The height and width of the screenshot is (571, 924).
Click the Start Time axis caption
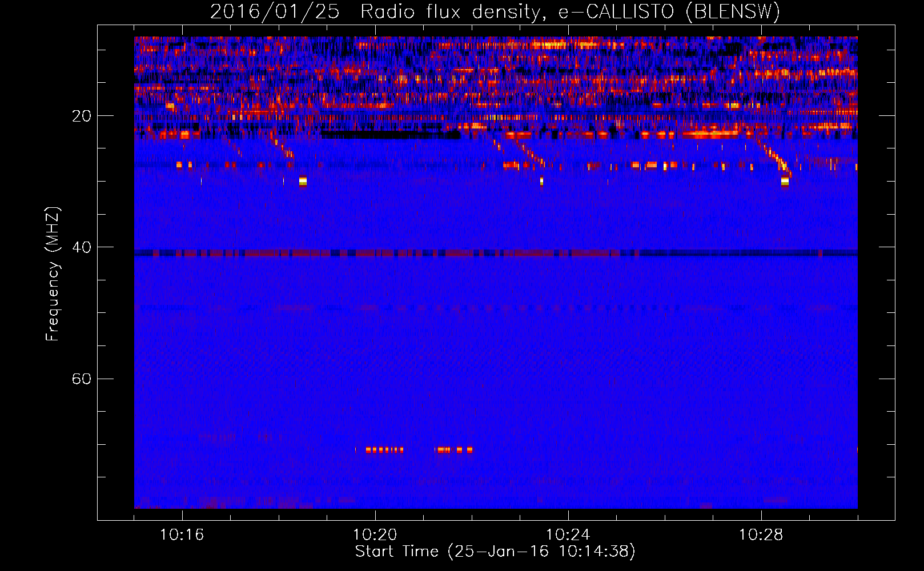(495, 552)
